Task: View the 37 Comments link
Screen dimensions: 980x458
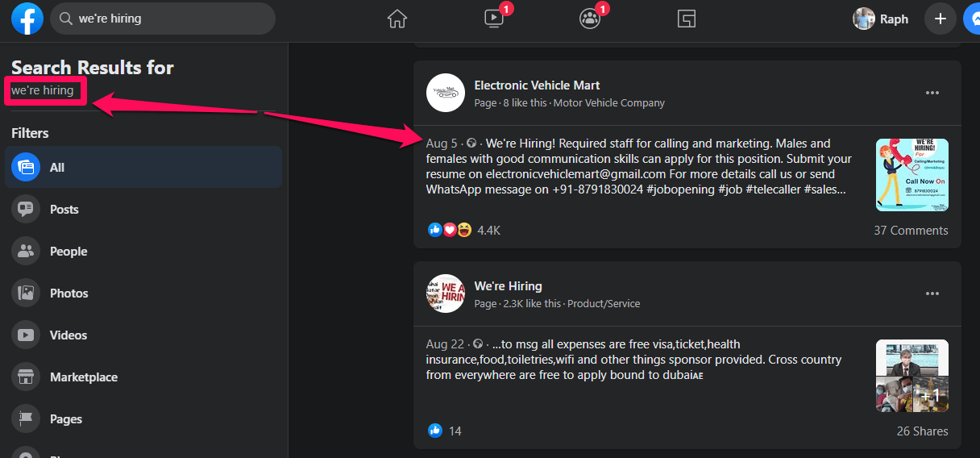Action: coord(911,231)
